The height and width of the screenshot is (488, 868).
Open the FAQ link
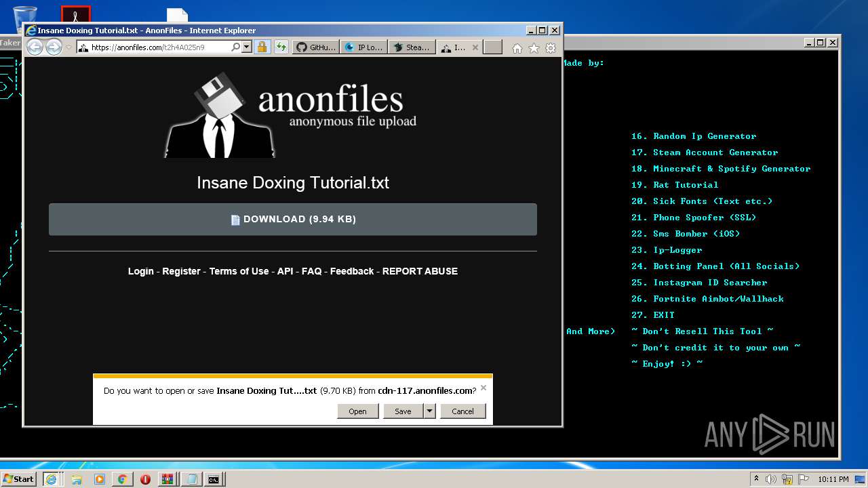[x=312, y=271]
